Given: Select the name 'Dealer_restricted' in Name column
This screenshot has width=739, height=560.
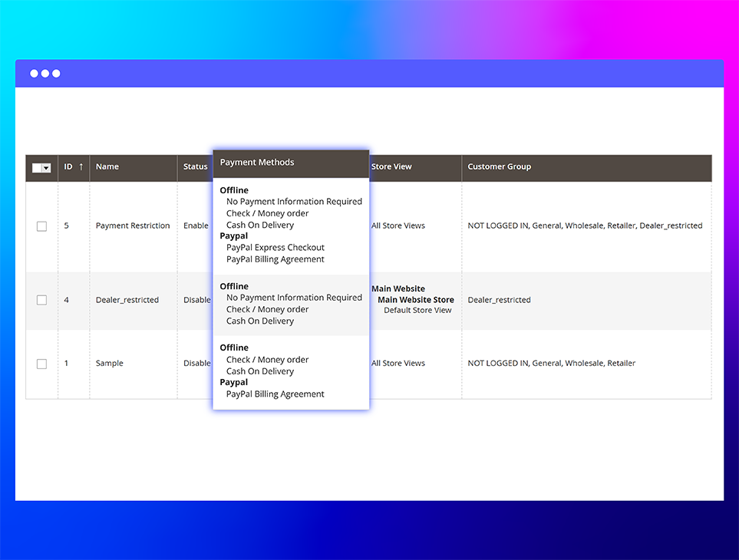Looking at the screenshot, I should pyautogui.click(x=127, y=300).
